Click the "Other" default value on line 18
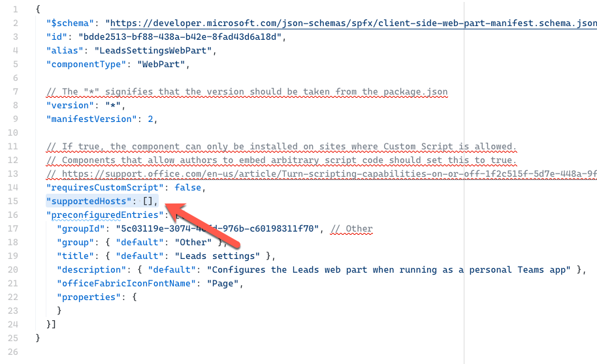Image resolution: width=597 pixels, height=364 pixels. [193, 242]
